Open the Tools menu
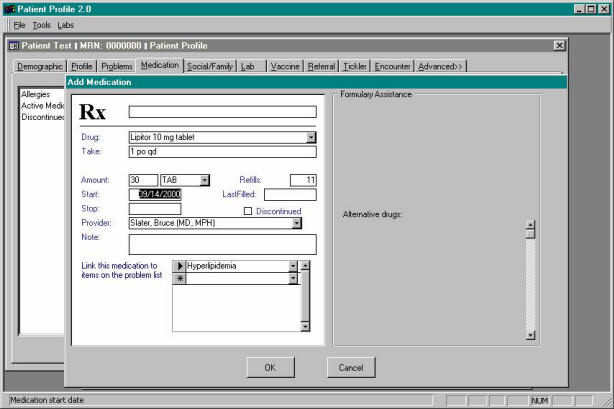614x409 pixels. pyautogui.click(x=41, y=24)
